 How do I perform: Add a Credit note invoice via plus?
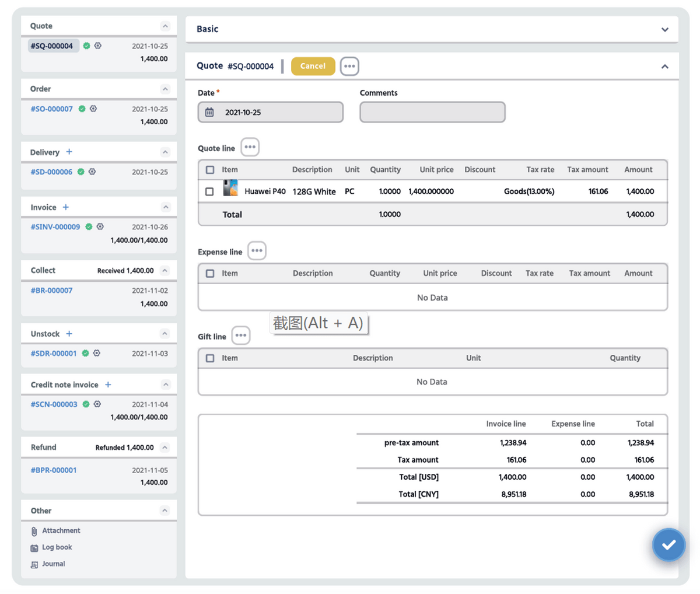108,385
